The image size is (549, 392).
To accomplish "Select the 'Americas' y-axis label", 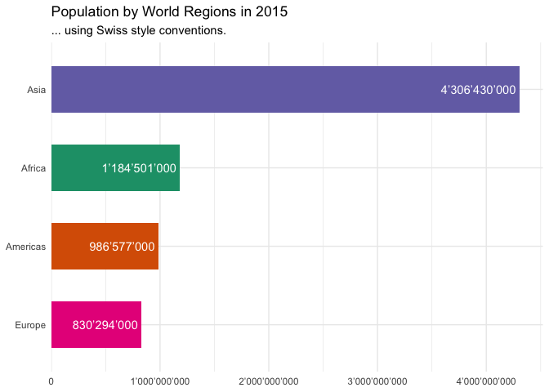I will tap(25, 247).
